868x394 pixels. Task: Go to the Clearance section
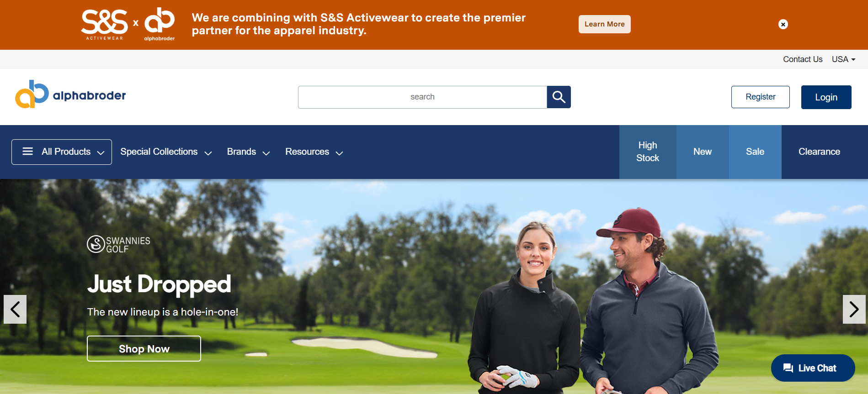point(819,152)
